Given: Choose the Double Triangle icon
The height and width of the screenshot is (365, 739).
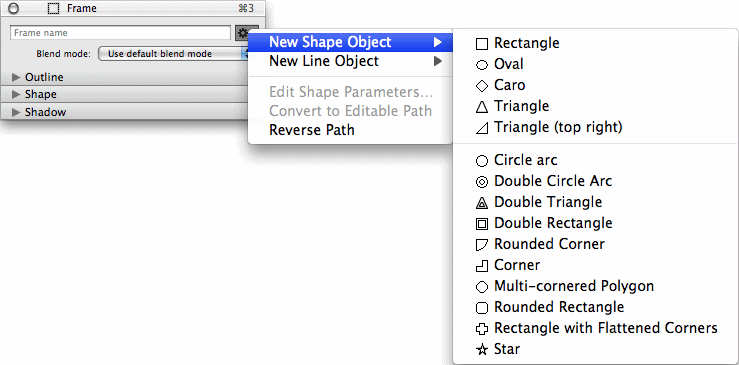Looking at the screenshot, I should coord(482,203).
